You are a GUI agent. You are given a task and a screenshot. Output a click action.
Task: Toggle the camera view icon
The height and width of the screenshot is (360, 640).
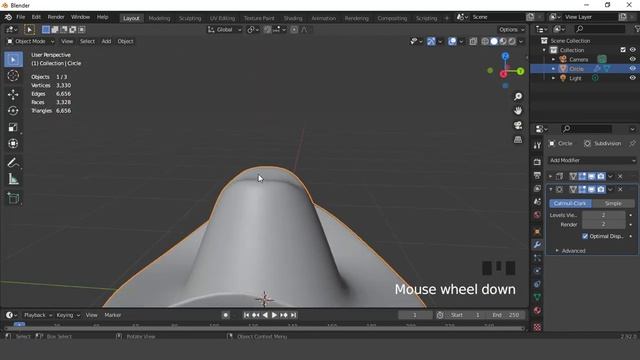[518, 125]
